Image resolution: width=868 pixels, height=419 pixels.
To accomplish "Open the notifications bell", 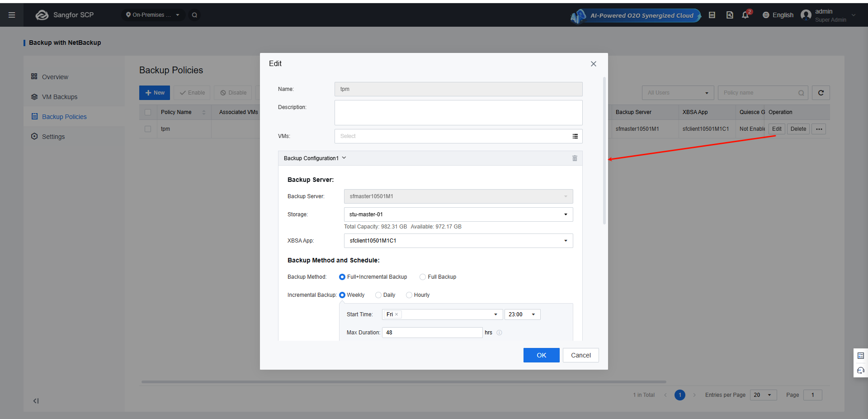I will pos(745,15).
